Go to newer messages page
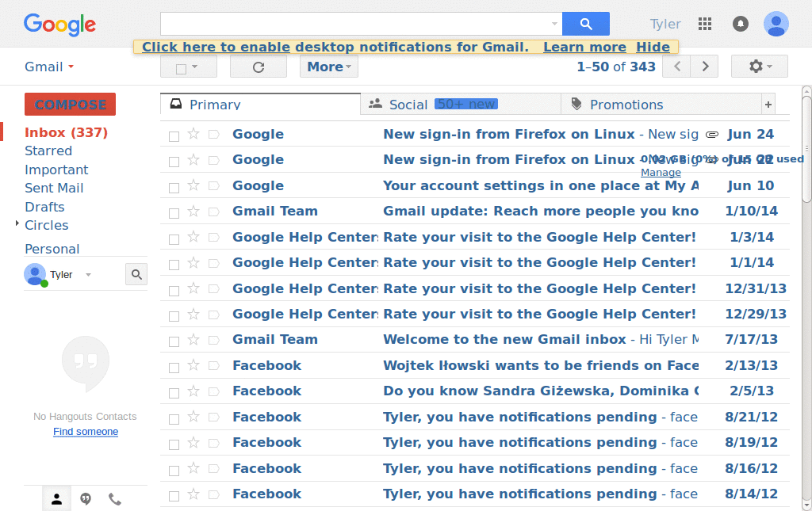The height and width of the screenshot is (511, 812). tap(677, 67)
